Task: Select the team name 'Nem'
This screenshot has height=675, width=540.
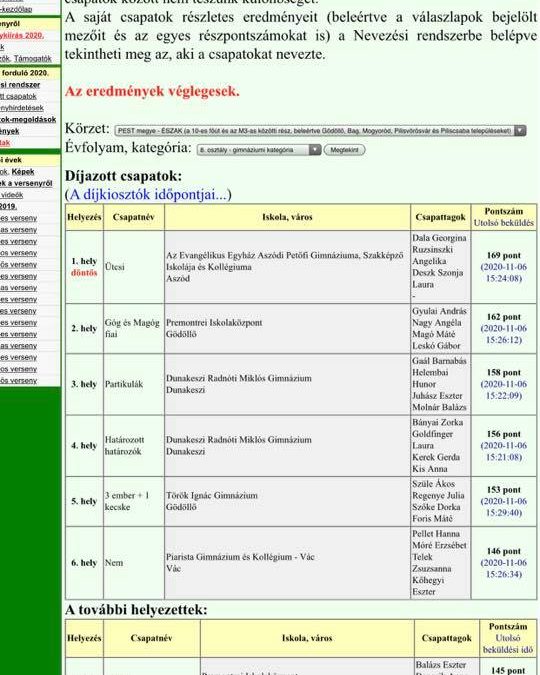Action: (x=114, y=563)
